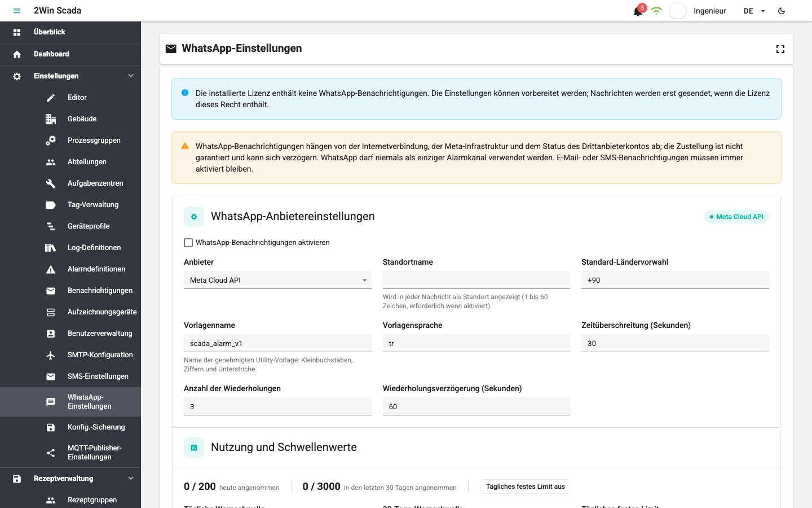
Task: Open the Anbieter Meta Cloud API dropdown
Action: point(277,280)
